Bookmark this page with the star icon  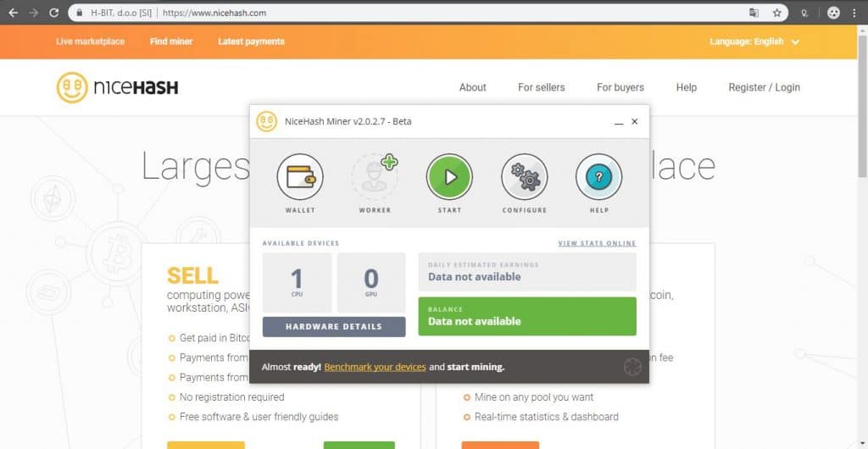[x=776, y=13]
